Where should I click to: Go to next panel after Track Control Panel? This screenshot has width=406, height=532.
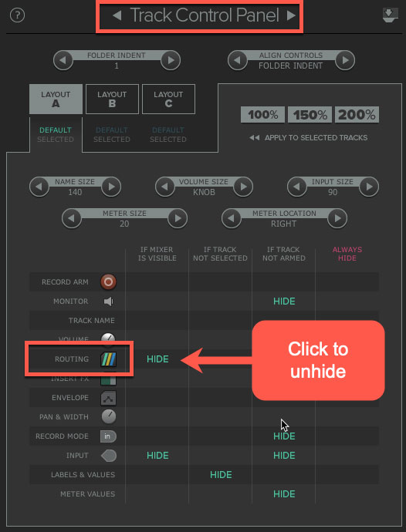[291, 15]
